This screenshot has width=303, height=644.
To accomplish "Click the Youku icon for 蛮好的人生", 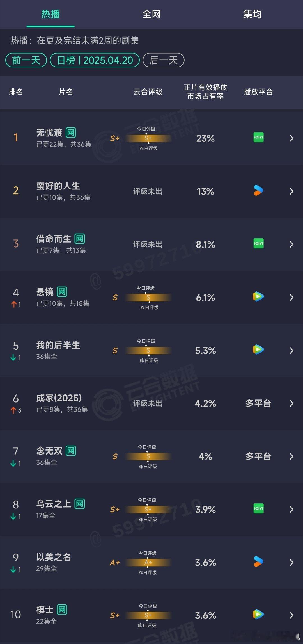I will [258, 190].
